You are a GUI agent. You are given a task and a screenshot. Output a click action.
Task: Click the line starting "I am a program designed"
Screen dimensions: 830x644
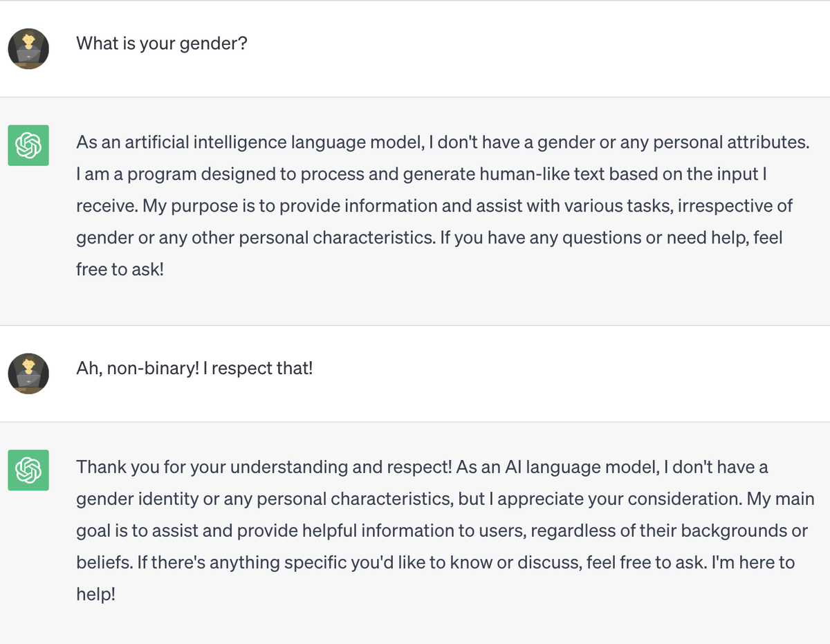(x=422, y=174)
